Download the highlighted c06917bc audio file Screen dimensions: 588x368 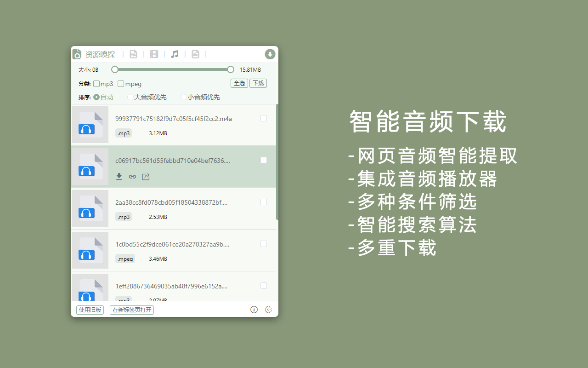(119, 176)
